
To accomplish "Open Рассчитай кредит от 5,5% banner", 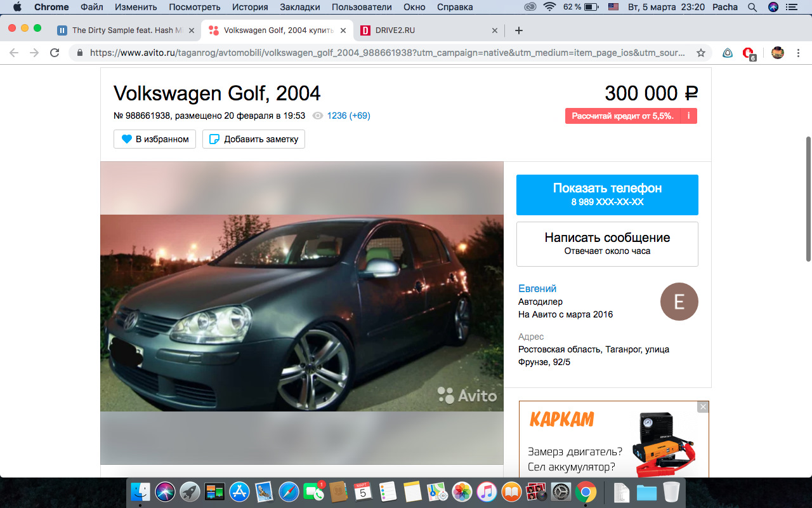I will [622, 116].
